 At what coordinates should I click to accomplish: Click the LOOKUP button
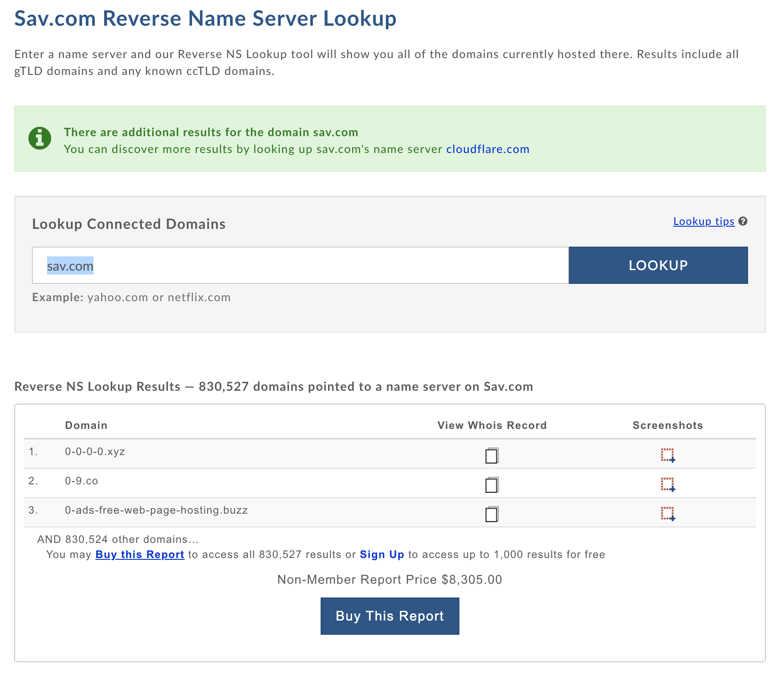click(x=658, y=265)
